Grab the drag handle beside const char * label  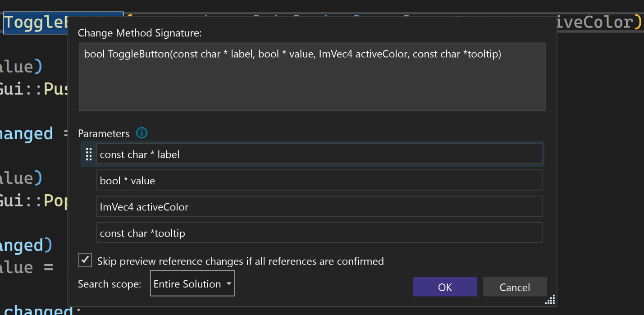[89, 154]
